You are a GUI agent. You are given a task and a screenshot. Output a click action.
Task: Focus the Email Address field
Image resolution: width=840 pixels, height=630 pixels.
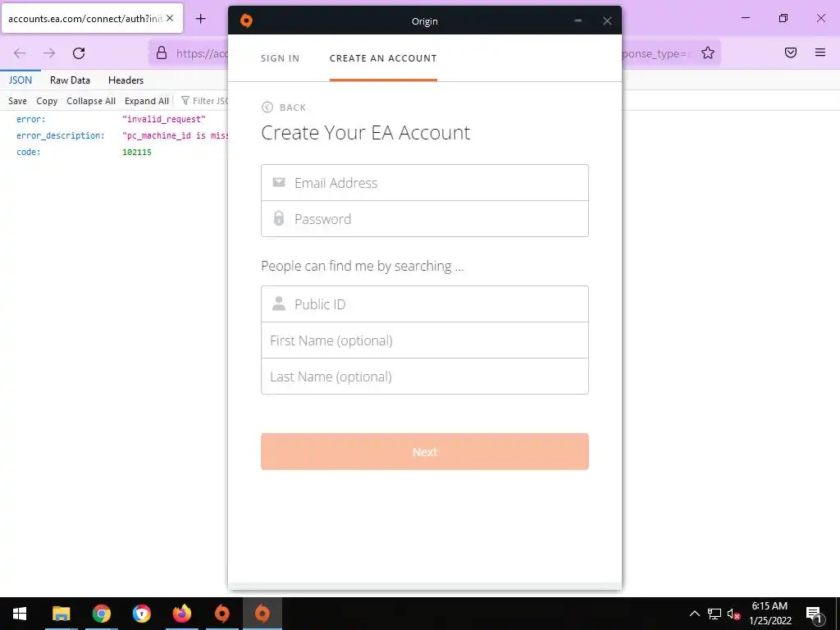coord(425,183)
